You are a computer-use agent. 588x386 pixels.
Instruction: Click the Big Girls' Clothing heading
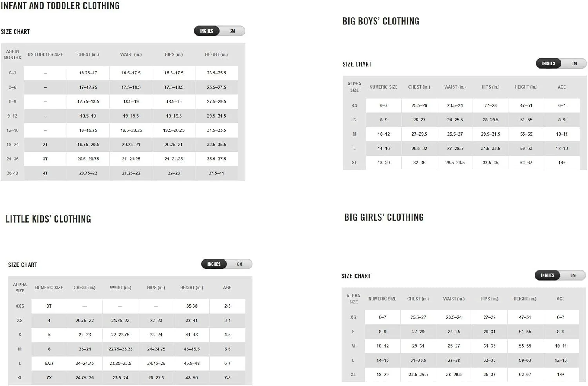384,217
